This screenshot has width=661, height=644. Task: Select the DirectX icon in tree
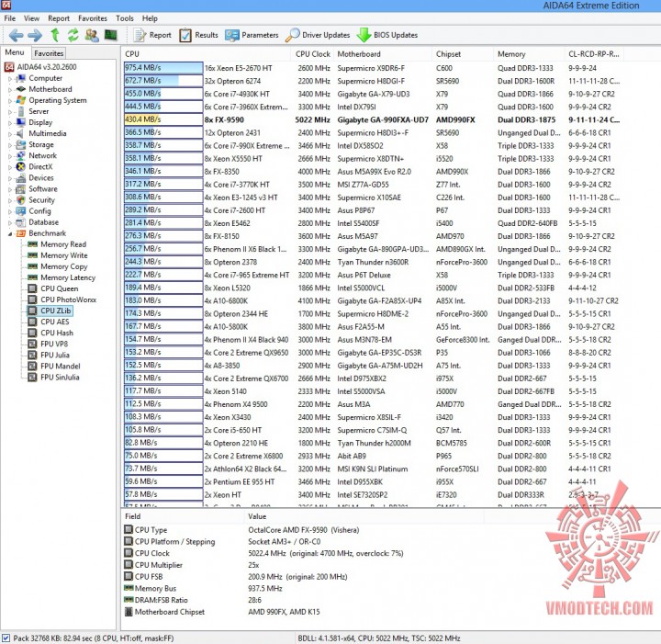[x=20, y=166]
